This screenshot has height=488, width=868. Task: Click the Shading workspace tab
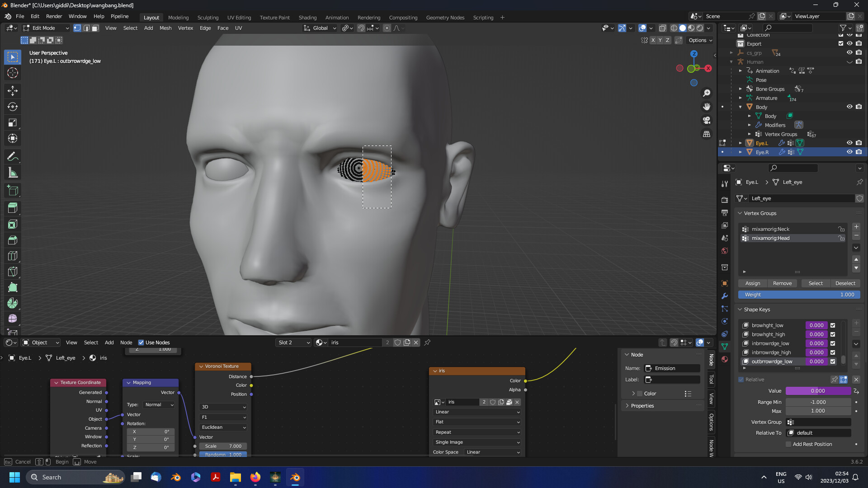(x=307, y=17)
